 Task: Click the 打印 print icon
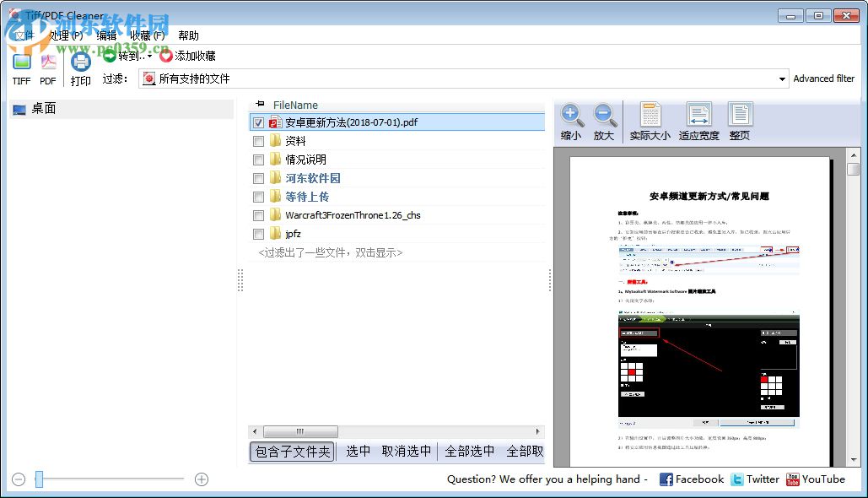(x=80, y=61)
